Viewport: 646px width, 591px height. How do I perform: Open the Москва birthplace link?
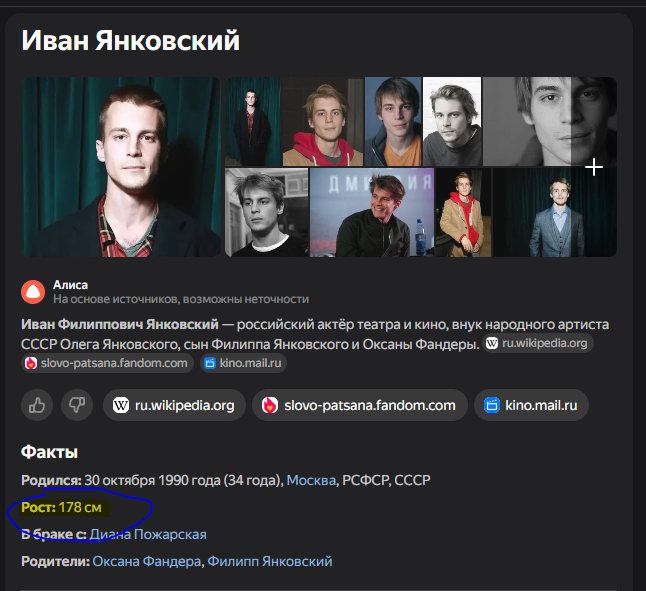(x=311, y=480)
